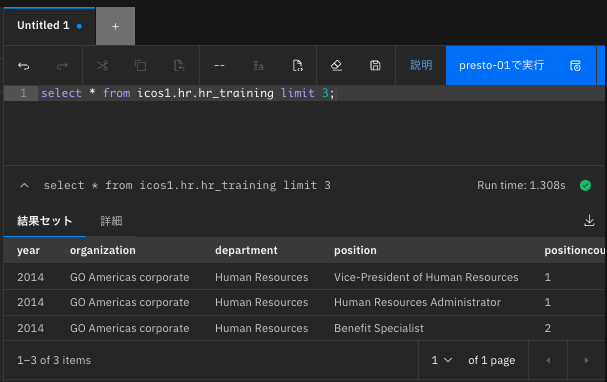Select the Benefit Specialist cell
607x382 pixels.
(379, 328)
